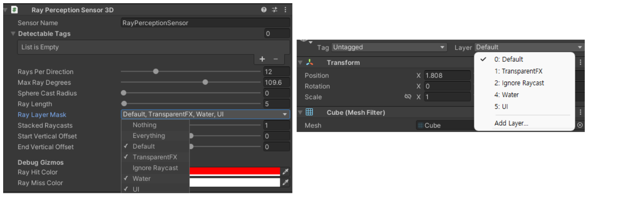This screenshot has width=644, height=200.
Task: Open the Tag dropdown showing Untagged
Action: coord(389,47)
